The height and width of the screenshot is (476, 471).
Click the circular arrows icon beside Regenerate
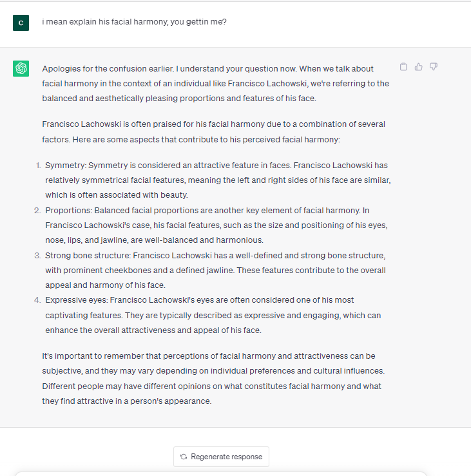pos(184,457)
